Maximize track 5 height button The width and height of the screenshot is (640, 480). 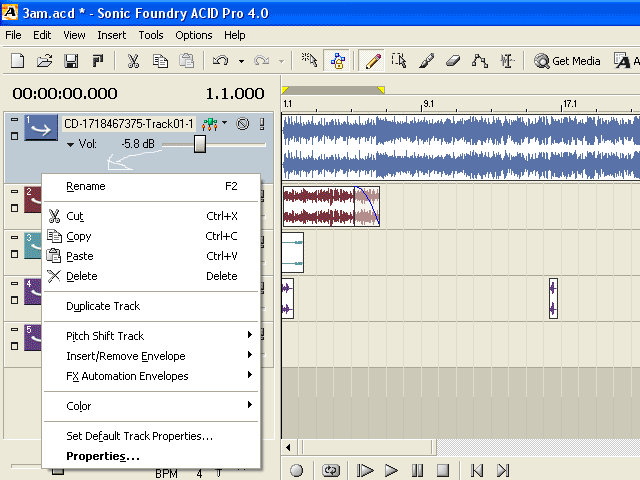(x=14, y=346)
